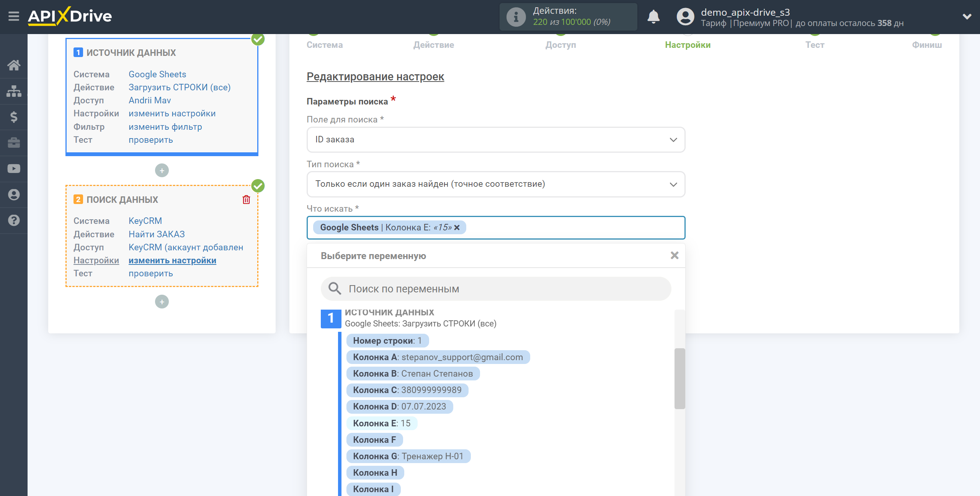Remove the Google Sheets Колонка E tag
980x496 pixels.
[457, 227]
